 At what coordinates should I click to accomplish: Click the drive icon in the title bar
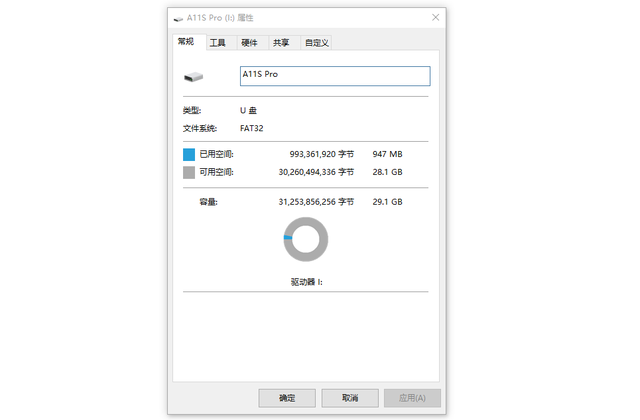179,17
